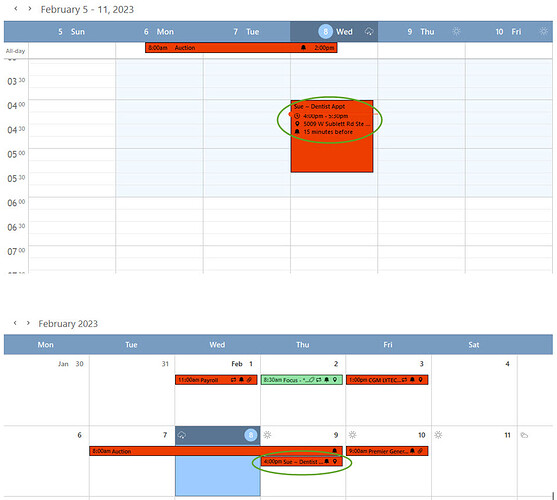Click attachment icon on Payroll event
This screenshot has width=557, height=500.
tap(250, 380)
